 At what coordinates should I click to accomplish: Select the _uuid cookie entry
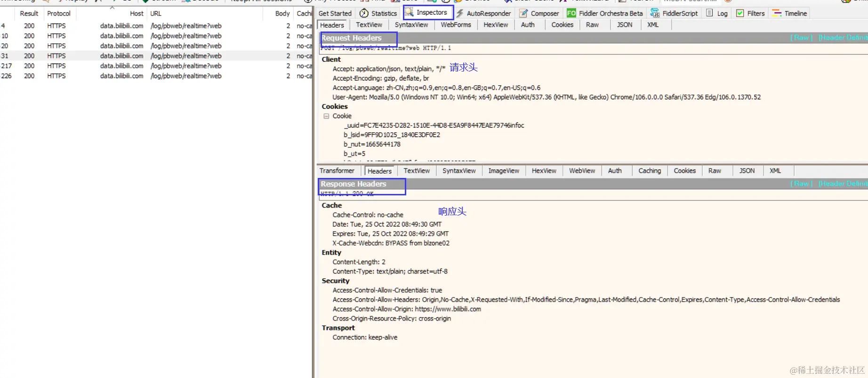pyautogui.click(x=434, y=125)
